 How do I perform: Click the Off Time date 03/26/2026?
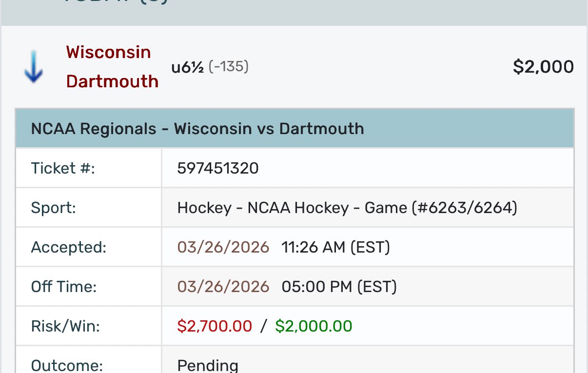click(x=223, y=286)
